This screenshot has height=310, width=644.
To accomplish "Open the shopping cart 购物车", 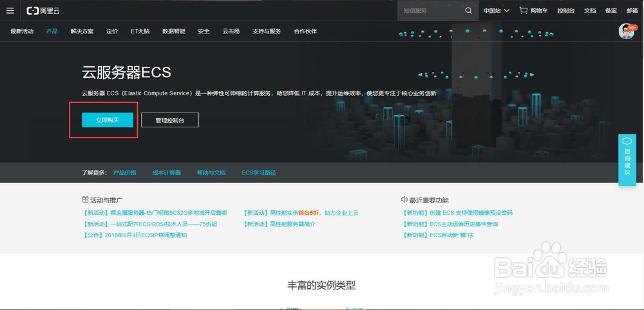I will [533, 11].
